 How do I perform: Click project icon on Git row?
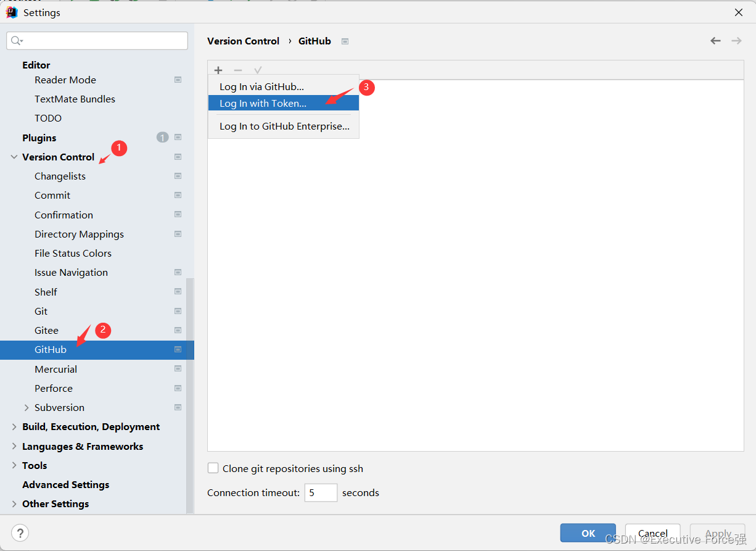point(178,311)
